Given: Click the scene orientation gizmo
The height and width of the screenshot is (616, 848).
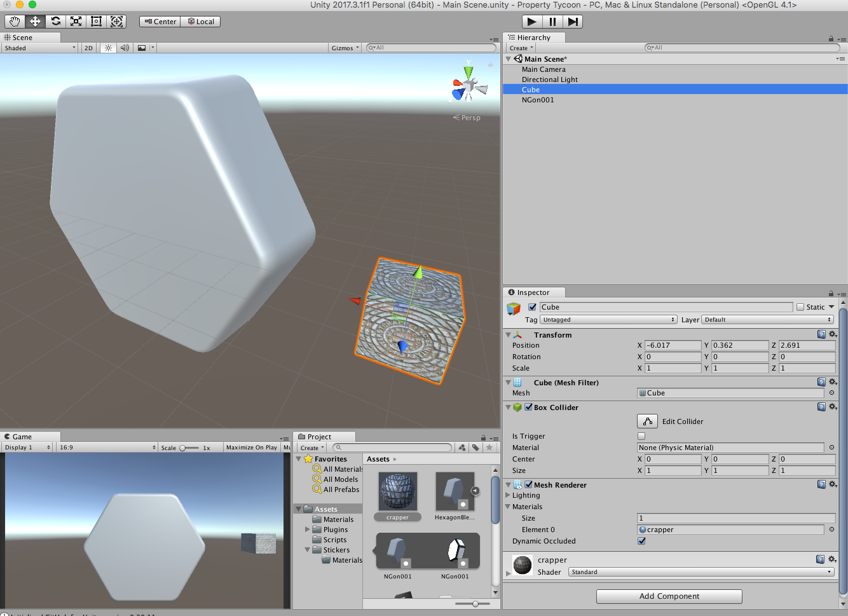Looking at the screenshot, I should tap(468, 85).
